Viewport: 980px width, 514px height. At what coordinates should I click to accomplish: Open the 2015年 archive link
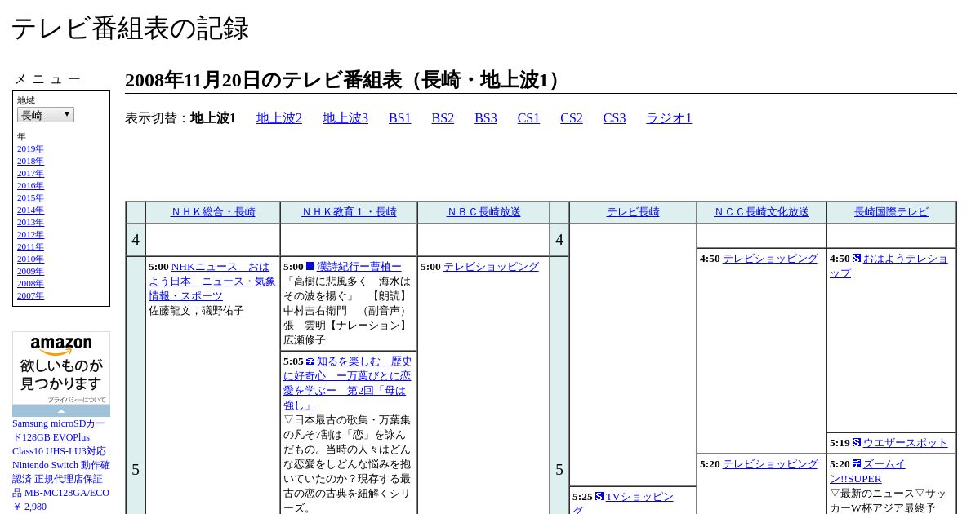30,198
